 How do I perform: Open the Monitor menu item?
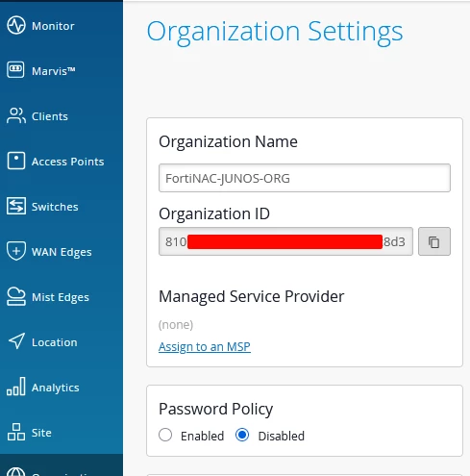(53, 26)
